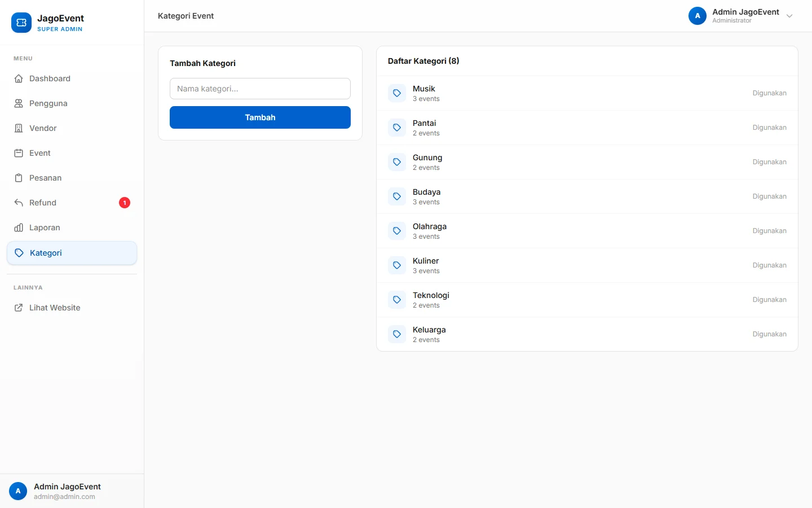Select the Pantai category name
Image resolution: width=812 pixels, height=508 pixels.
pos(424,123)
